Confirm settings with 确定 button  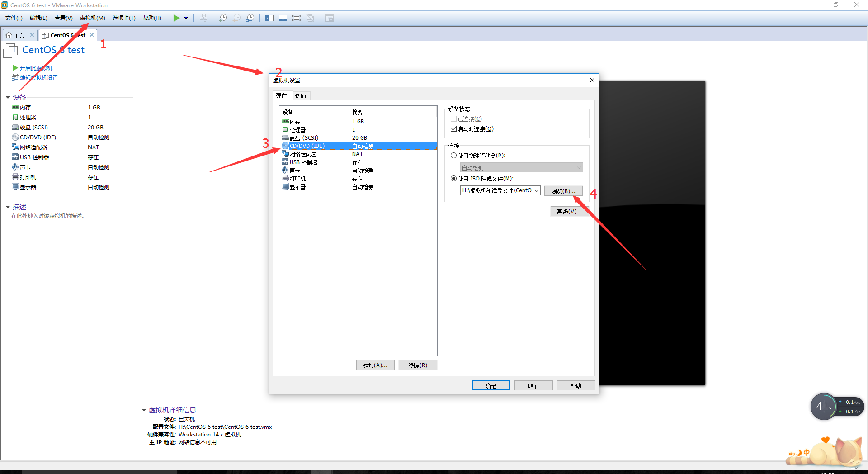(x=491, y=385)
